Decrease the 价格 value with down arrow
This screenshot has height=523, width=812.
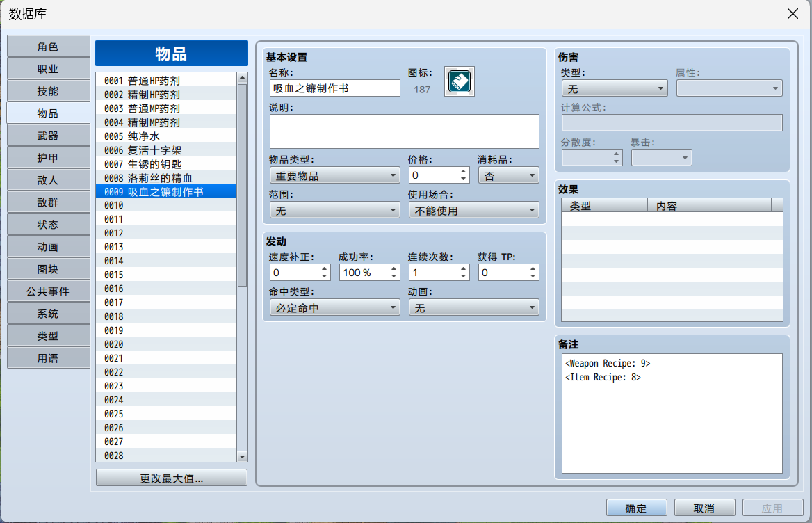[x=464, y=179]
